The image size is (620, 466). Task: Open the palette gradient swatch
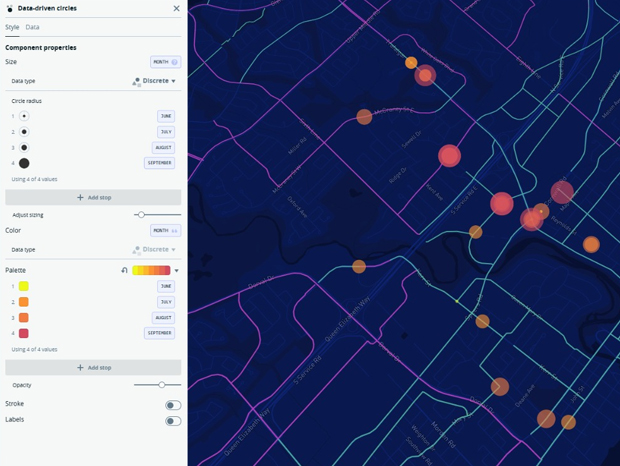pos(151,270)
